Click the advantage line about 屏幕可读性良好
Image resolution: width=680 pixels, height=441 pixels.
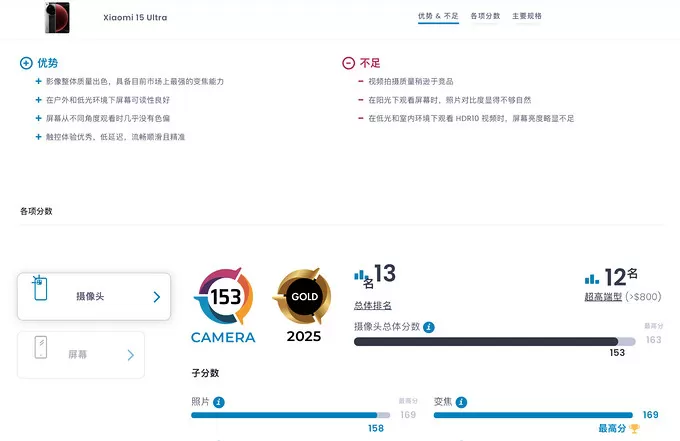tap(108, 100)
